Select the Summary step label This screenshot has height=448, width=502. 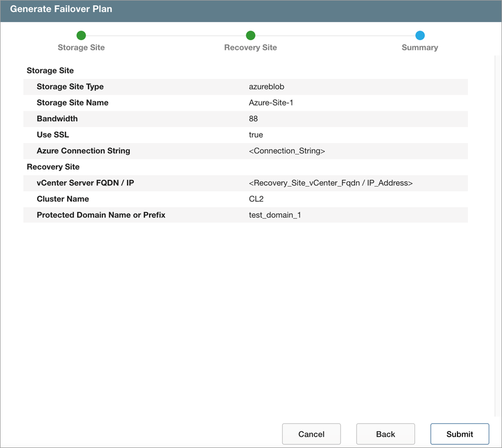coord(420,48)
